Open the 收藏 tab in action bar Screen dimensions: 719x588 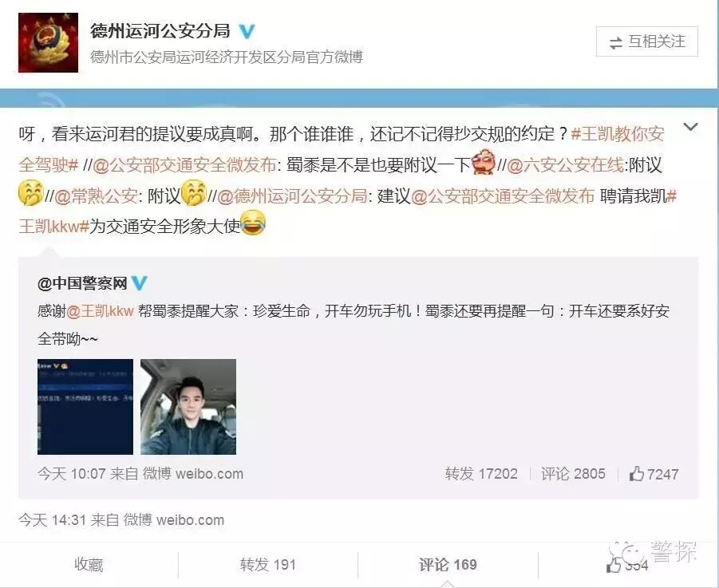(89, 565)
